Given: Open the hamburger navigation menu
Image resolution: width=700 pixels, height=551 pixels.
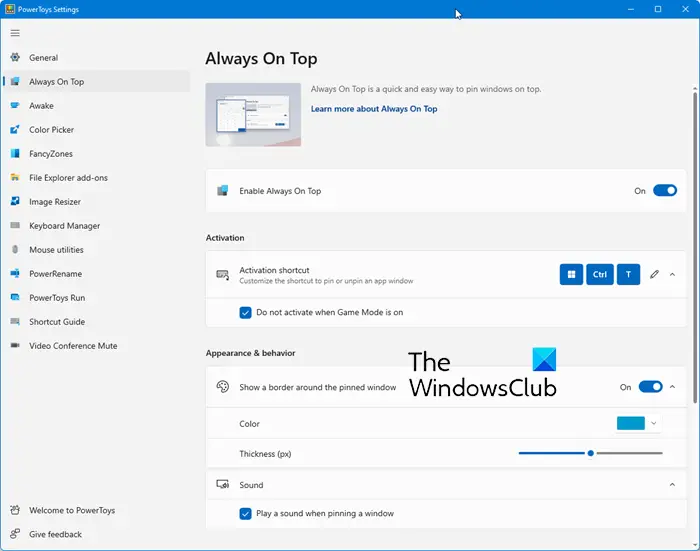Looking at the screenshot, I should (x=15, y=33).
